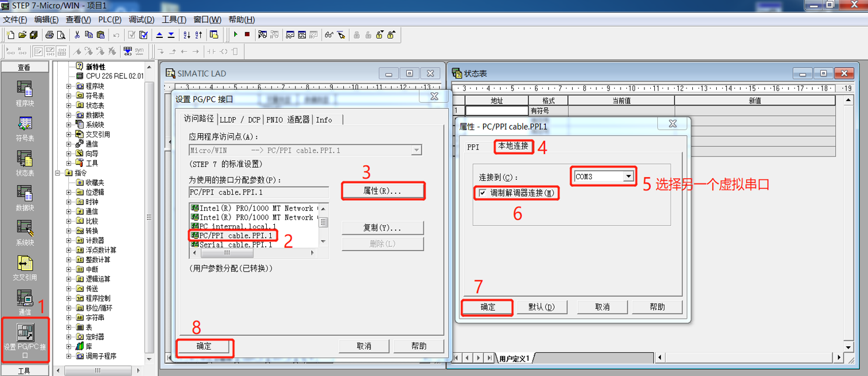Click the Open project folder icon
The image size is (868, 376).
pyautogui.click(x=22, y=35)
